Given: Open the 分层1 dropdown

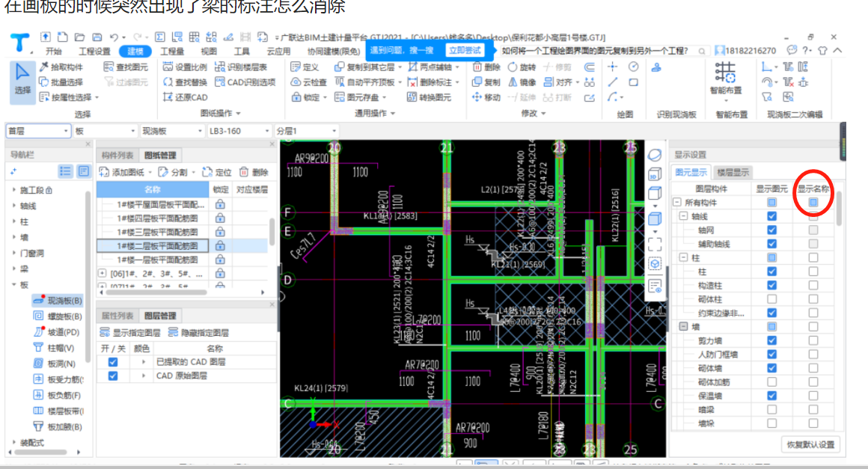Looking at the screenshot, I should tap(306, 131).
